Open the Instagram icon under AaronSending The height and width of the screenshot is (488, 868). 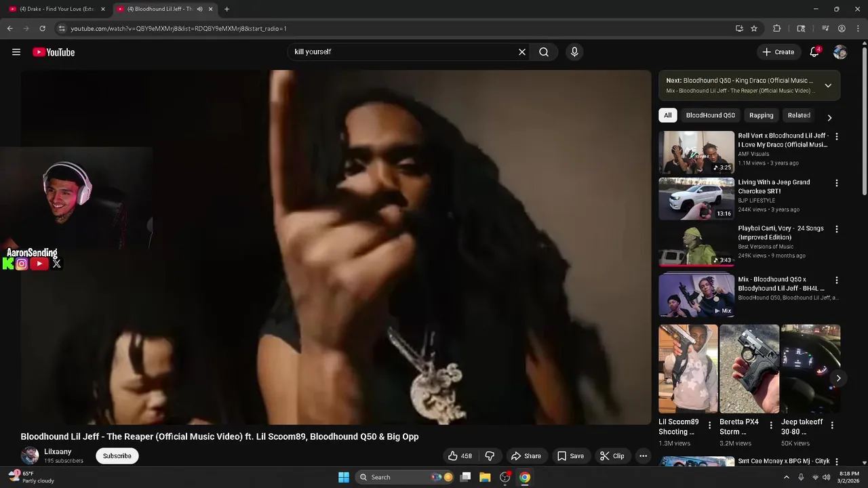tap(22, 264)
